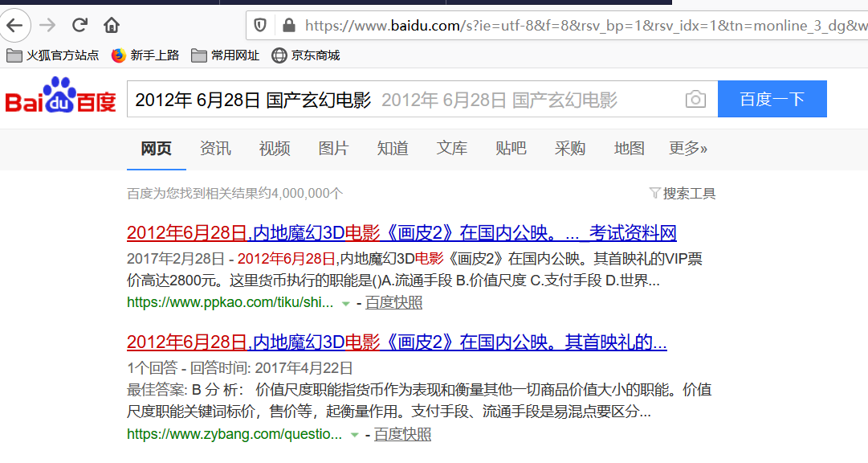Open the browser home page icon
Viewport: 868px width, 463px height.
[x=112, y=25]
